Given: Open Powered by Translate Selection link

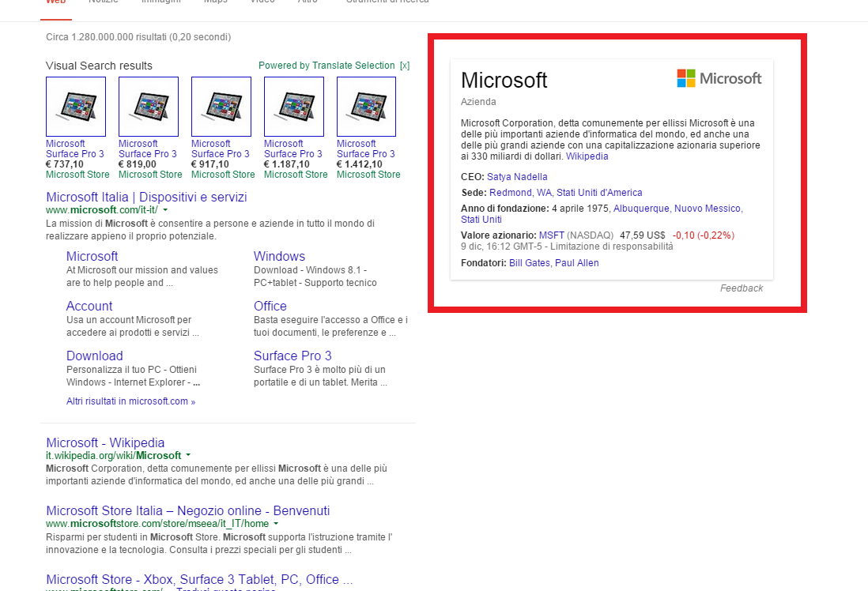Looking at the screenshot, I should (x=326, y=66).
